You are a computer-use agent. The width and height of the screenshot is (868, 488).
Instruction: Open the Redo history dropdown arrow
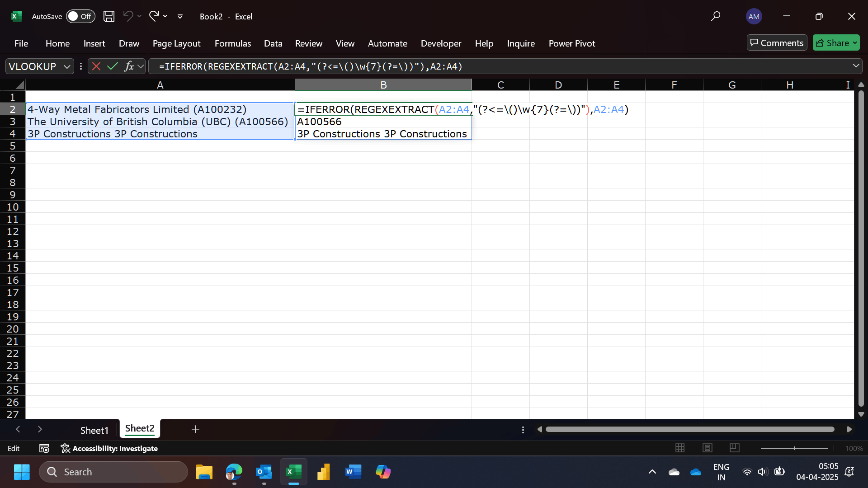[x=165, y=16]
